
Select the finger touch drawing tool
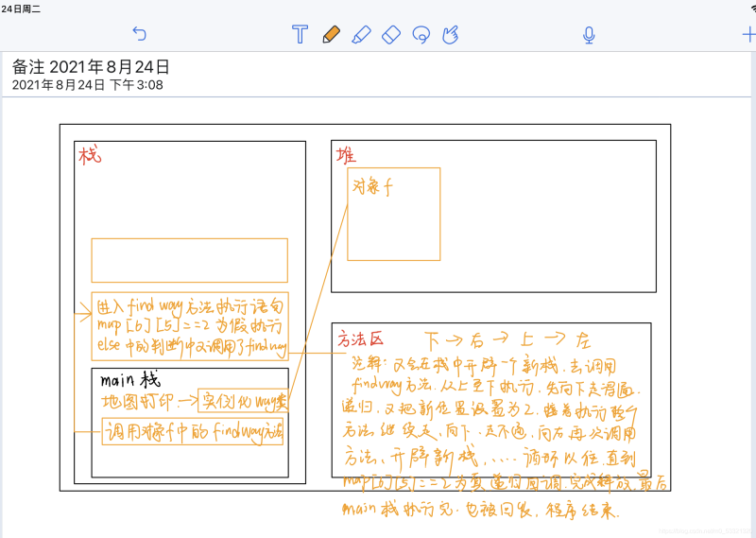pyautogui.click(x=451, y=35)
